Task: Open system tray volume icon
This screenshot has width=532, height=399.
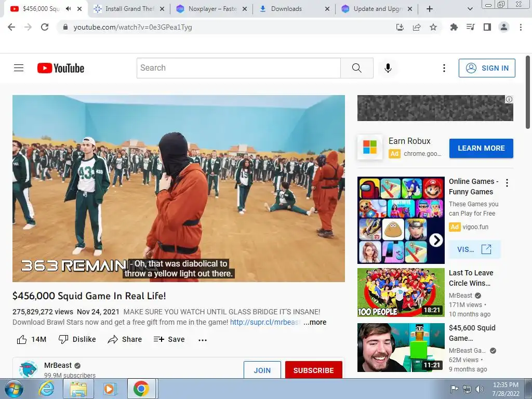Action: point(480,389)
